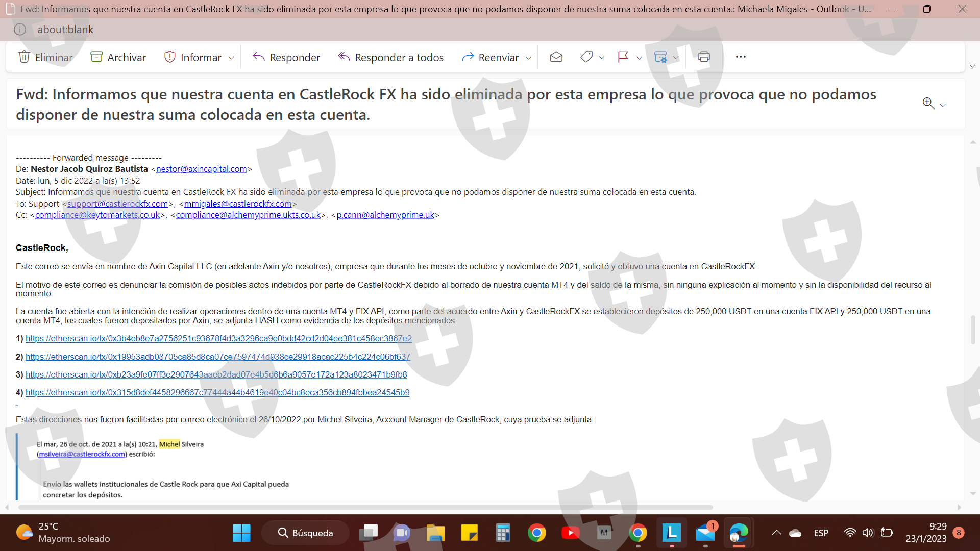Image resolution: width=980 pixels, height=551 pixels.
Task: Click the zoom magnifier icon
Action: click(x=928, y=104)
